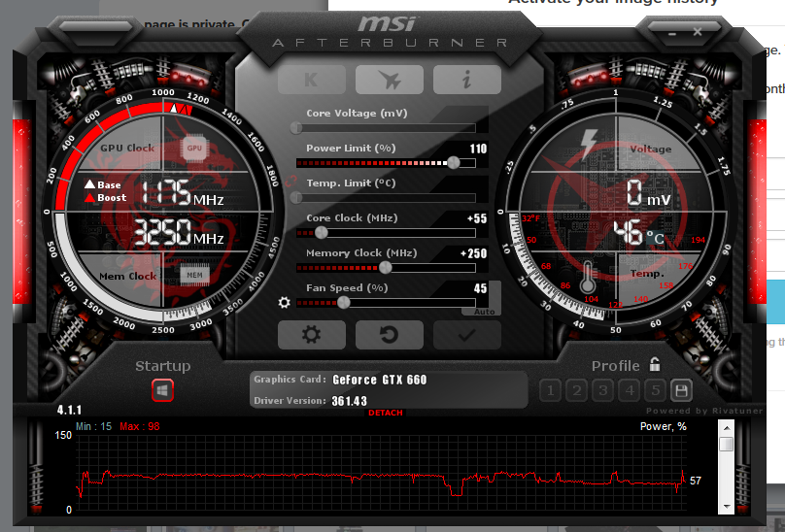The image size is (785, 532).
Task: Select profile slot 3
Action: (602, 390)
